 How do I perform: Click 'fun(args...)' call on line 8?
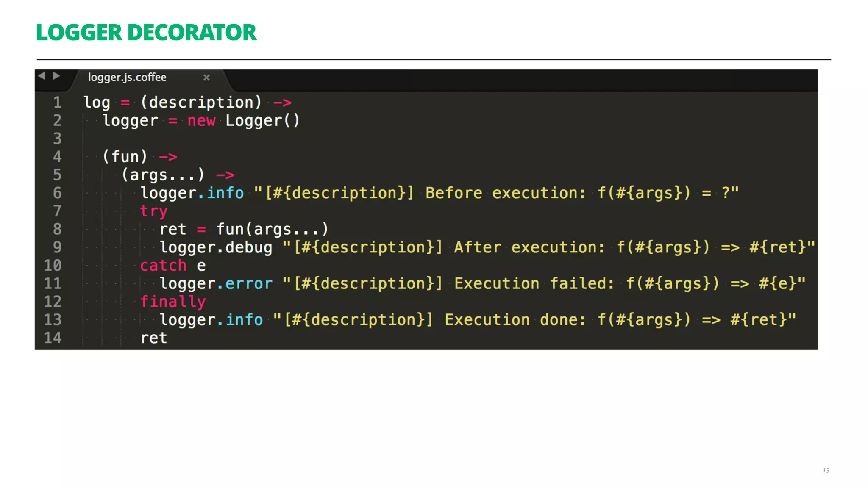coord(272,229)
